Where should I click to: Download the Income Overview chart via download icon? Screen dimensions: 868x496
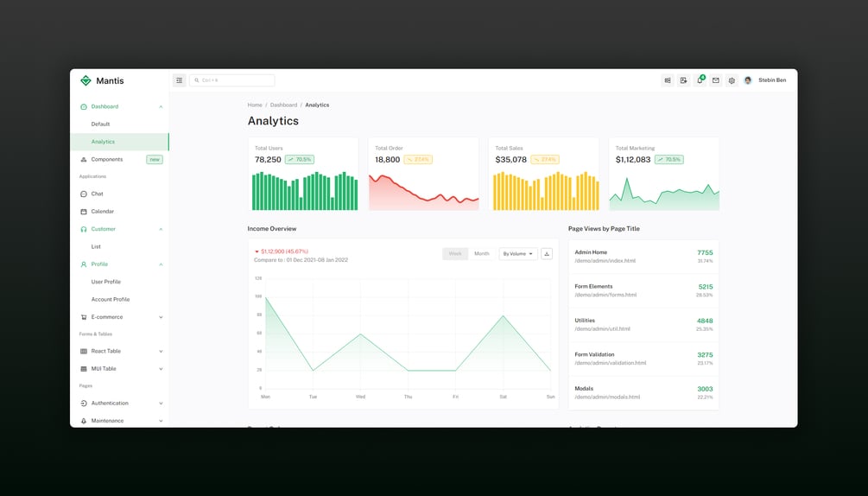pyautogui.click(x=547, y=253)
